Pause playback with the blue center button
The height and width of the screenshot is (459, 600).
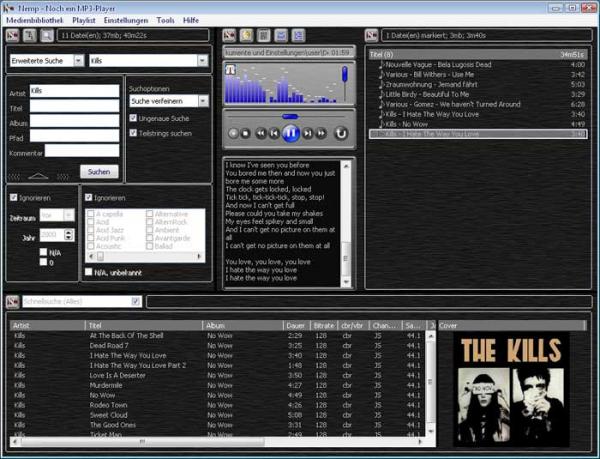[290, 132]
